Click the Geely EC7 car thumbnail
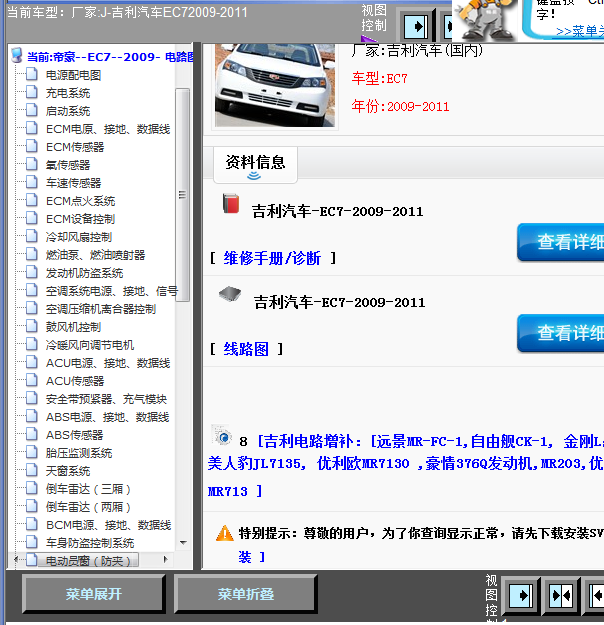This screenshot has width=604, height=625. point(275,85)
